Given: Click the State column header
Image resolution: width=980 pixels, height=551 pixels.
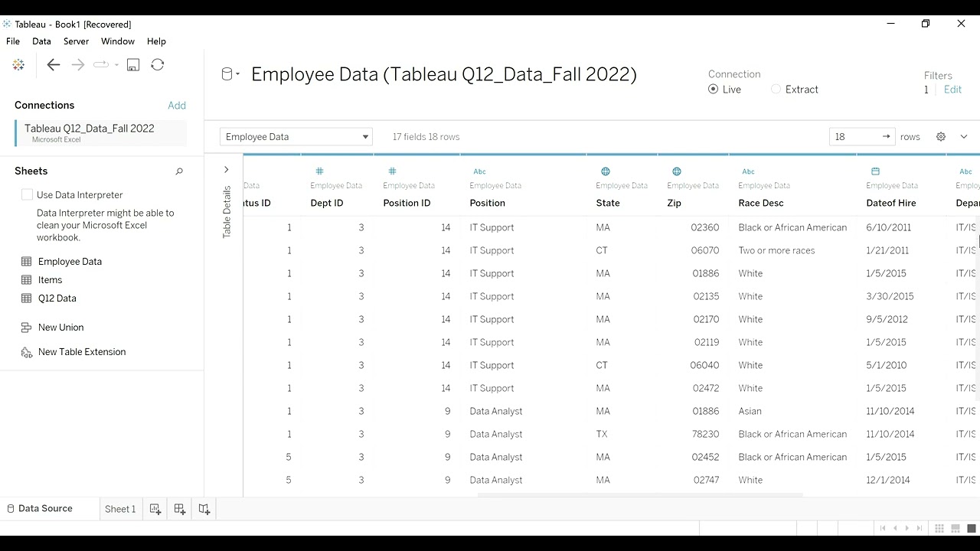Looking at the screenshot, I should 608,204.
